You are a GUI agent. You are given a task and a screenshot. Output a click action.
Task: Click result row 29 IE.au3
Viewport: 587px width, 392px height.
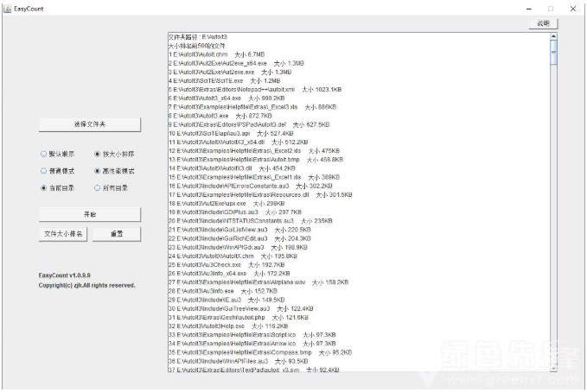[227, 300]
